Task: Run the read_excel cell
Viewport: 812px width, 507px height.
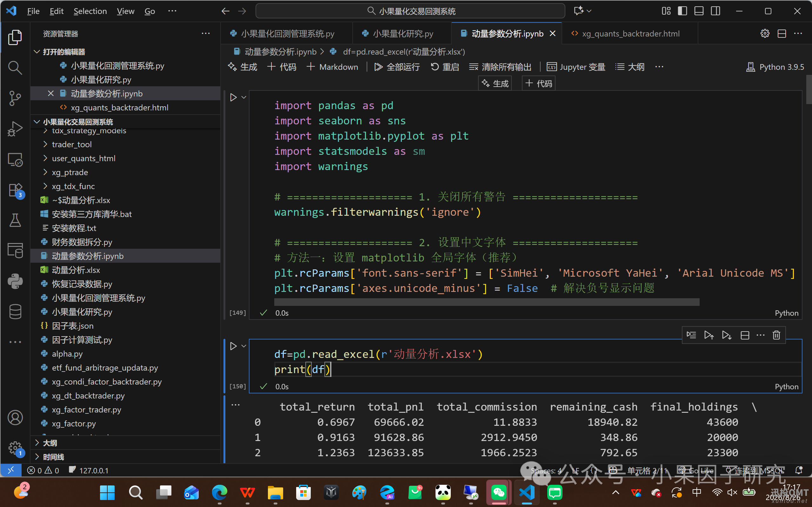Action: (233, 346)
